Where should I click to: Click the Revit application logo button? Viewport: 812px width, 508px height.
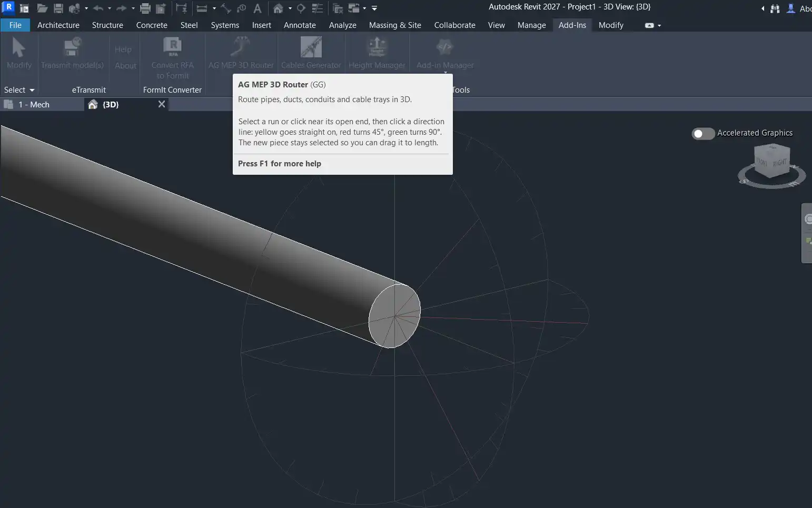tap(8, 7)
